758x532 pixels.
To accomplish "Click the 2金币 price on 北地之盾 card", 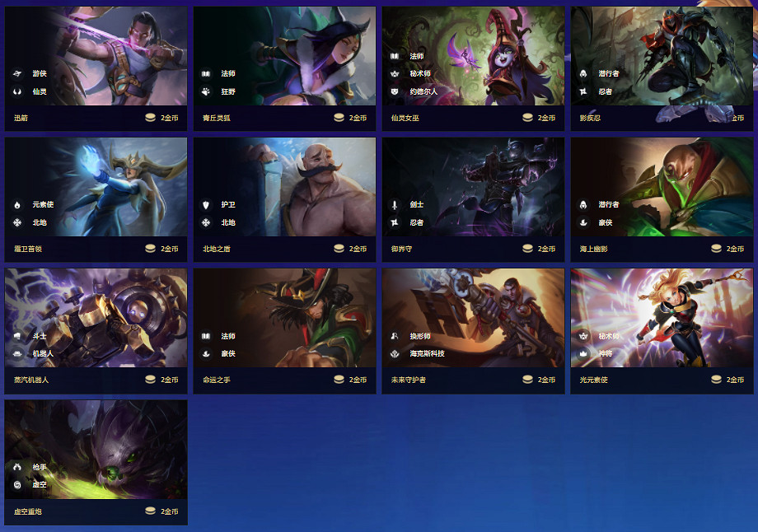I will point(358,249).
